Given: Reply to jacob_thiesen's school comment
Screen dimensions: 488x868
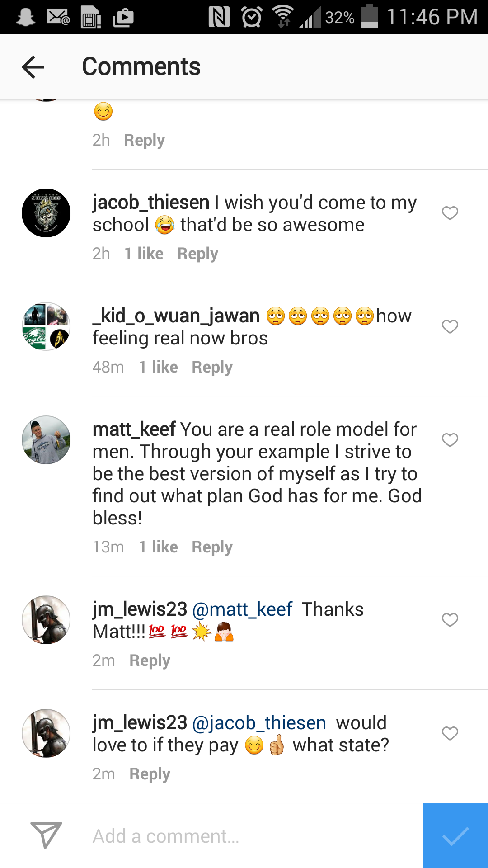Looking at the screenshot, I should (x=197, y=254).
